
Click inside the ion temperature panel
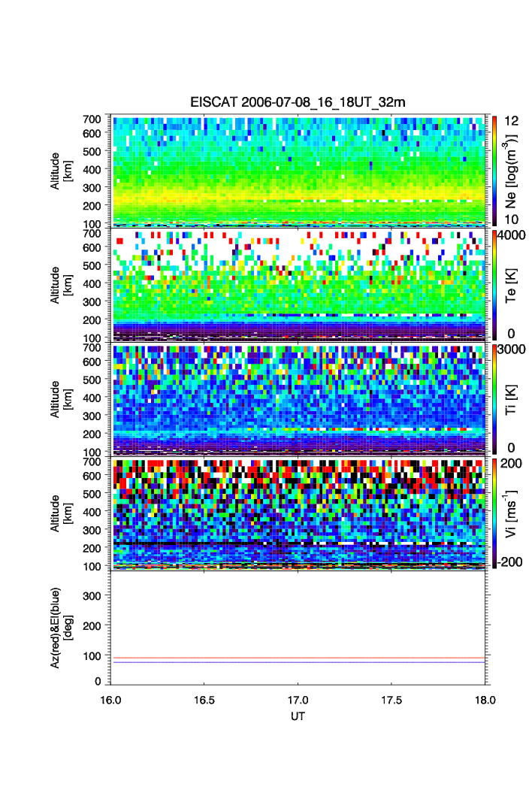coord(300,399)
